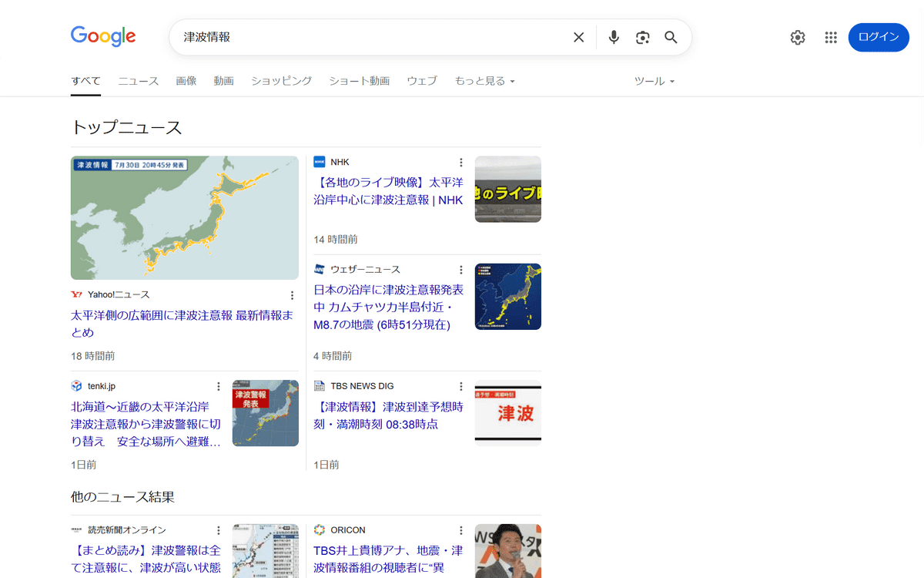924x578 pixels.
Task: Switch to the ショッピング tab
Action: [x=282, y=81]
